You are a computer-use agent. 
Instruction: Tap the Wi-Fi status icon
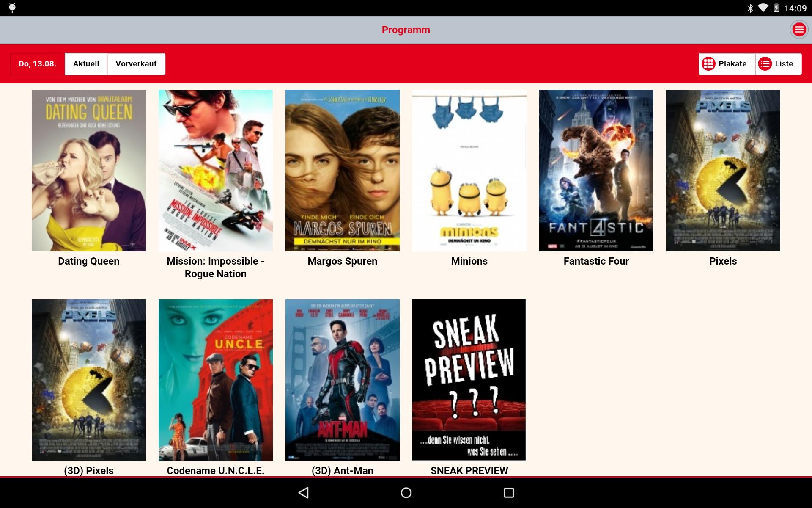click(763, 8)
